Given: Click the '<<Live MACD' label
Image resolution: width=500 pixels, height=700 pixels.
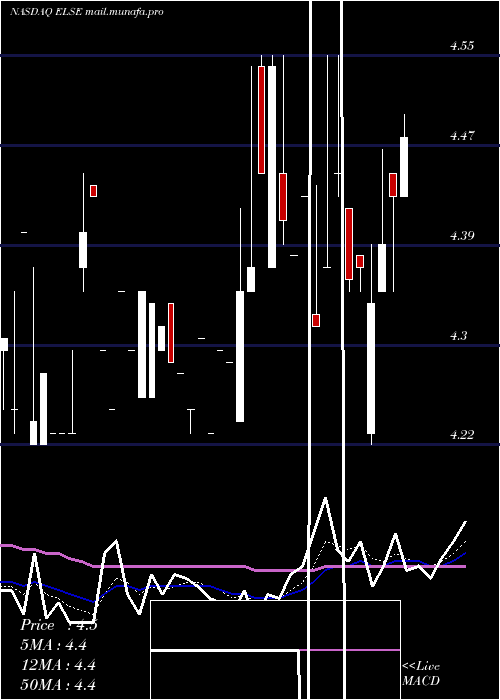Looking at the screenshot, I should (421, 673).
